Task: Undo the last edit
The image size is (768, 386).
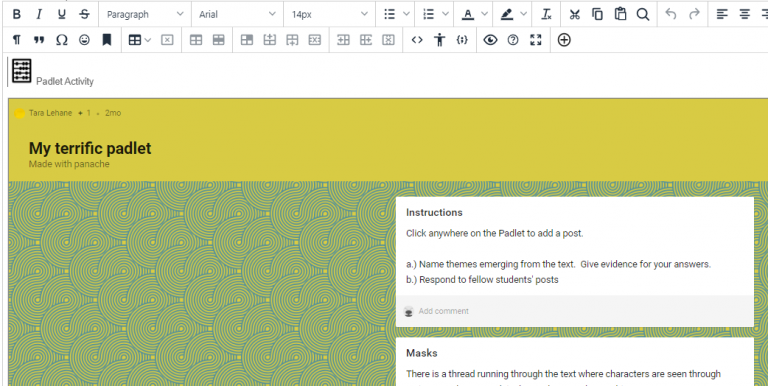Action: click(671, 14)
